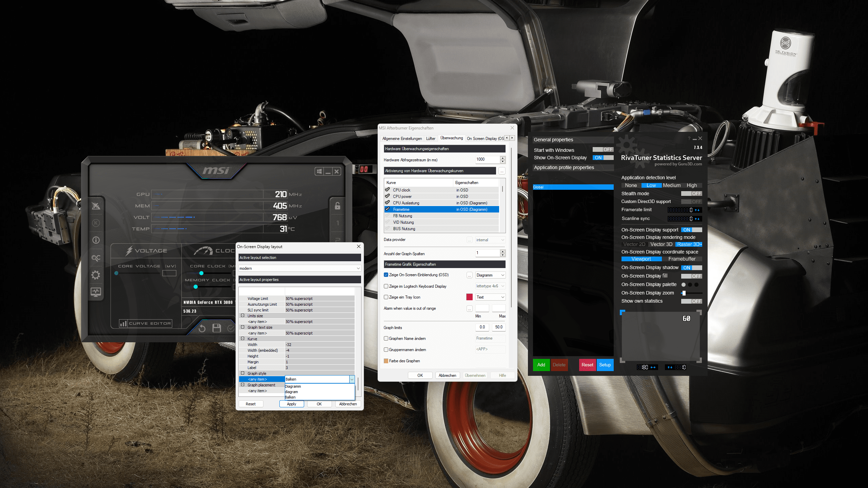Collapse the Graph placement group
The height and width of the screenshot is (488, 868).
(243, 385)
